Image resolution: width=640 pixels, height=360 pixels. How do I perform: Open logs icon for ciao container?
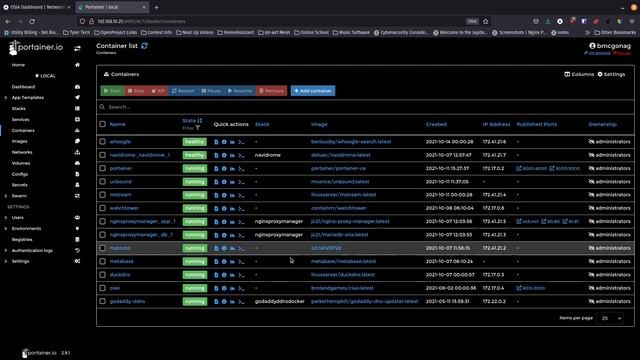point(216,288)
